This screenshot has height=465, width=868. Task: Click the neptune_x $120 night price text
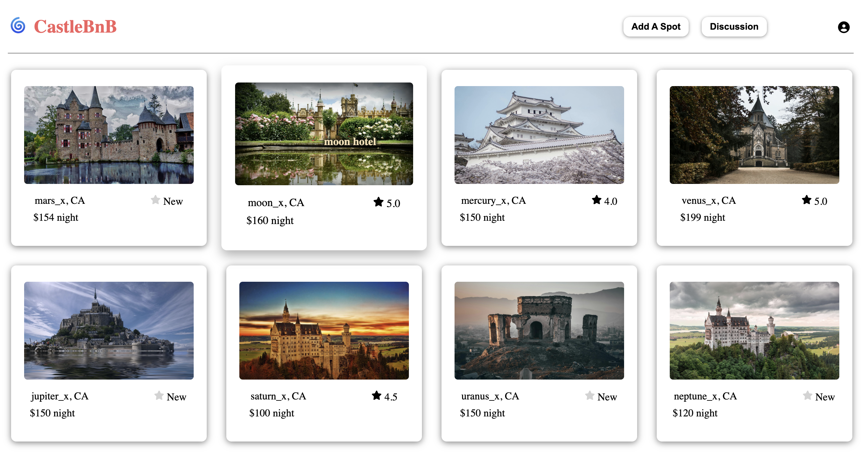coord(695,413)
